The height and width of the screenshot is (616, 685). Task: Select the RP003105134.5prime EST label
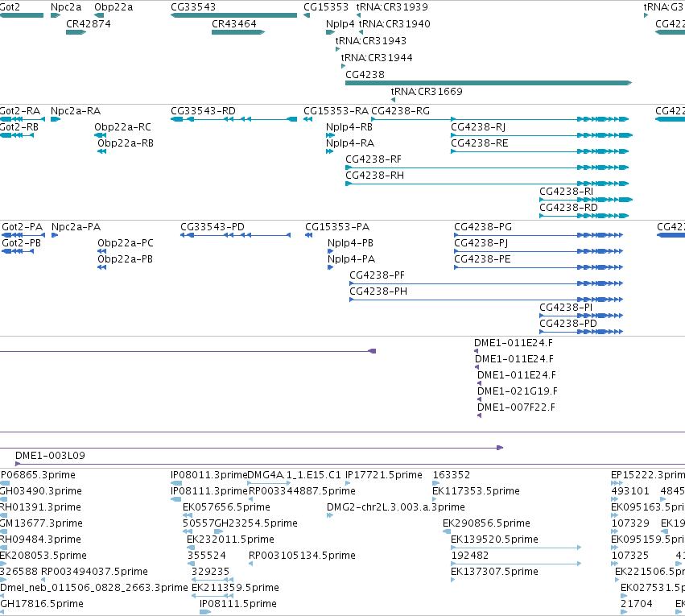coord(303,556)
